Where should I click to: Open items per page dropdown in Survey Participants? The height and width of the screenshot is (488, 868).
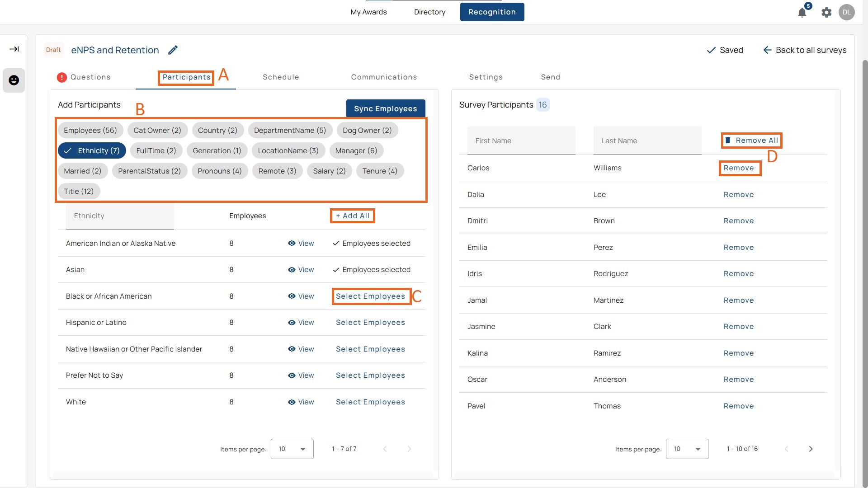tap(687, 449)
